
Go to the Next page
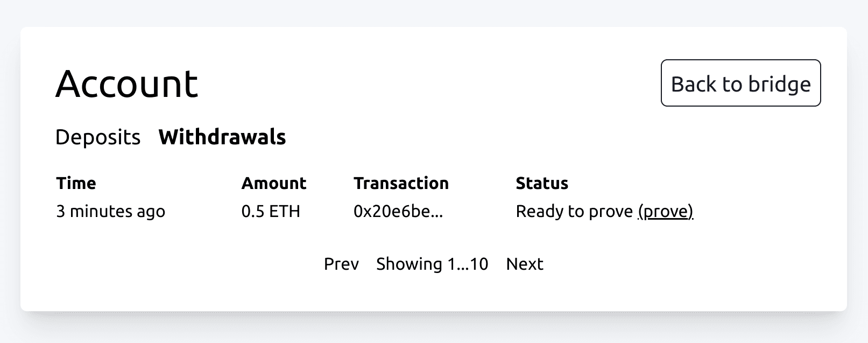[x=525, y=264]
